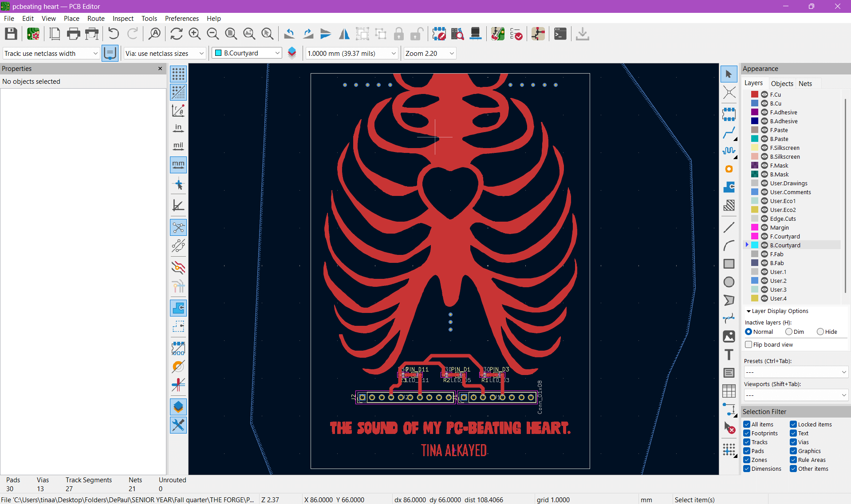
Task: Open the Inspect menu
Action: [123, 18]
